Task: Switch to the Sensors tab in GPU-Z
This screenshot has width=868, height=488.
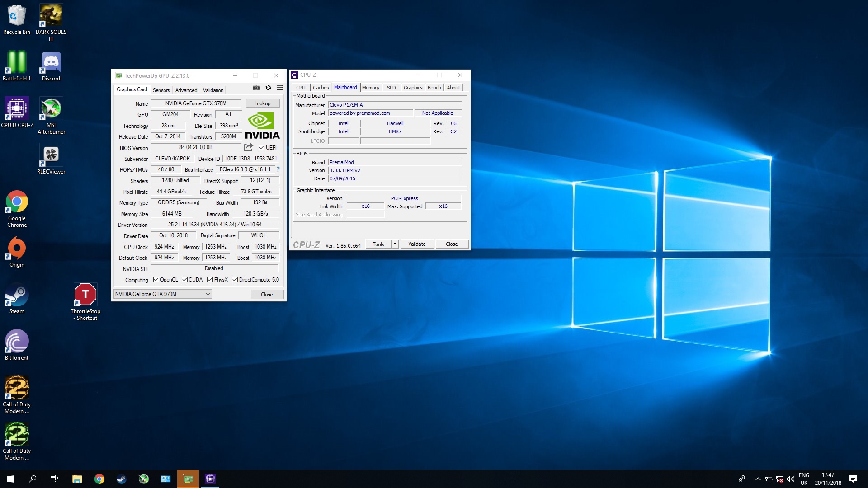Action: click(x=161, y=90)
